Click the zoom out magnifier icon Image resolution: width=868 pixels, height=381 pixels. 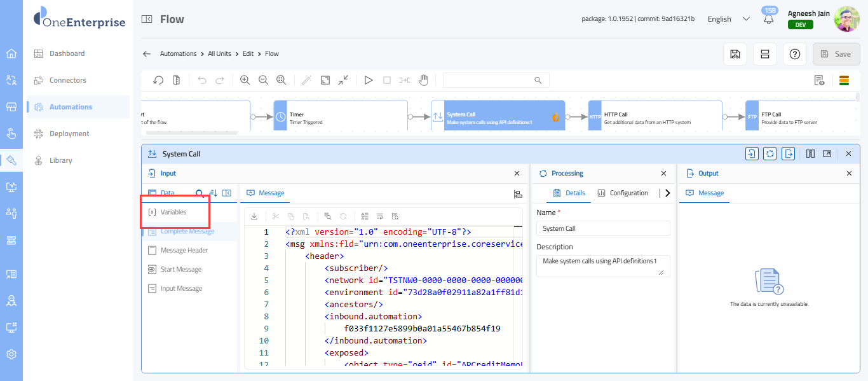click(x=262, y=80)
